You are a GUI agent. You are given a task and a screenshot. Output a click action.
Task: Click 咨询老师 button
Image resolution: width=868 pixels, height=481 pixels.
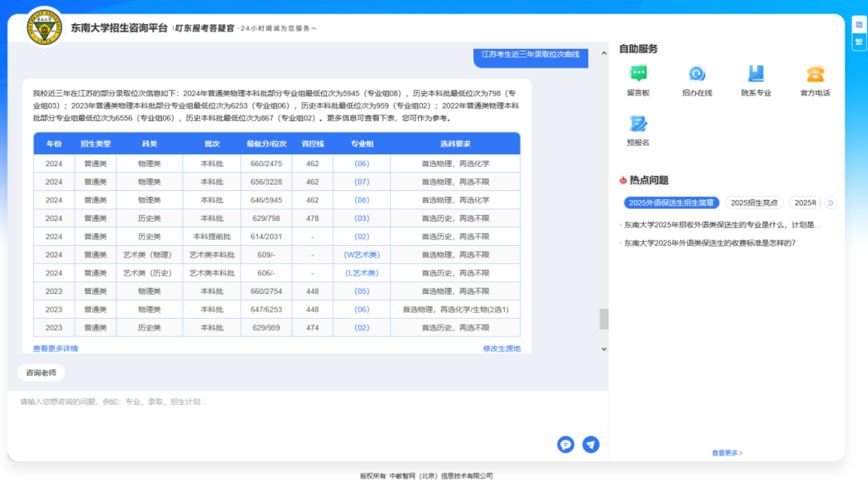coord(42,373)
